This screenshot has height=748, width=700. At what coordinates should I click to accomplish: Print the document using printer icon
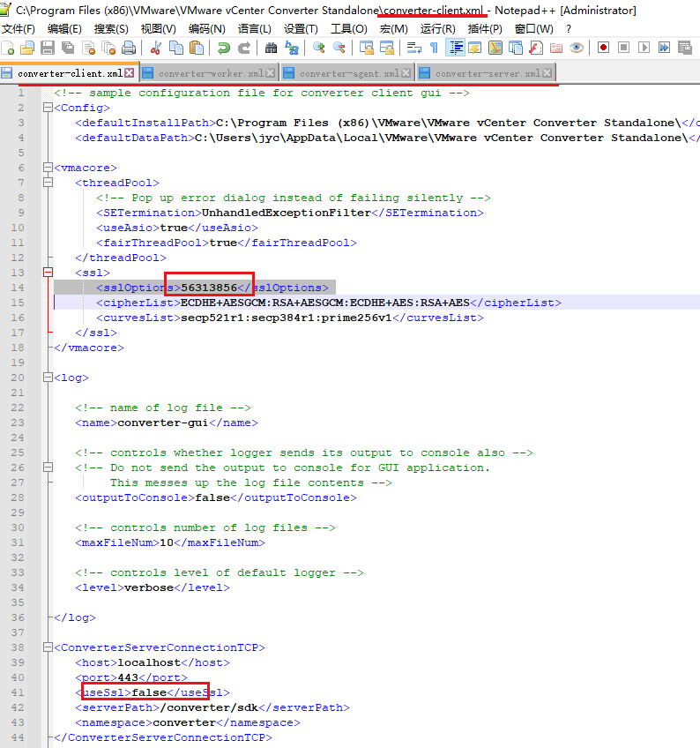(129, 48)
